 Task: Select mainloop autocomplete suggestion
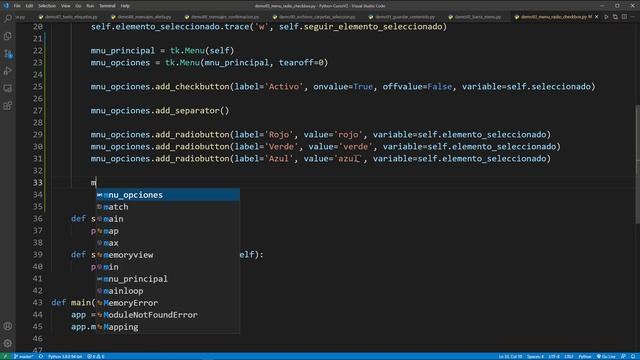[168, 291]
